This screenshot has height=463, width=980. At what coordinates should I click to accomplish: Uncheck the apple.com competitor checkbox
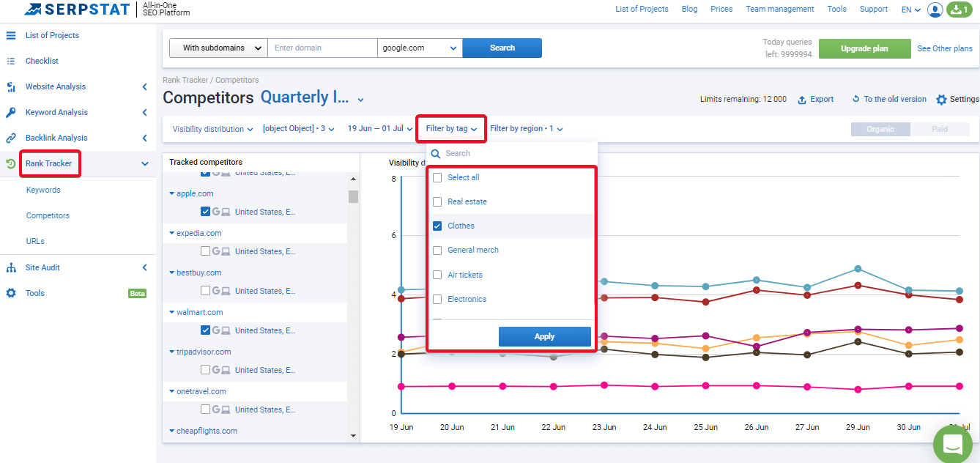click(206, 212)
